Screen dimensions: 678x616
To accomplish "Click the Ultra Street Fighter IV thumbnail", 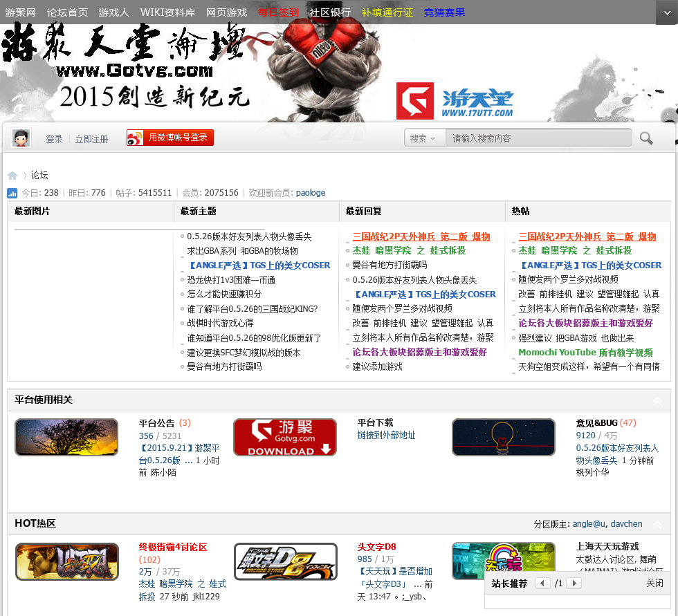I will pyautogui.click(x=67, y=561).
